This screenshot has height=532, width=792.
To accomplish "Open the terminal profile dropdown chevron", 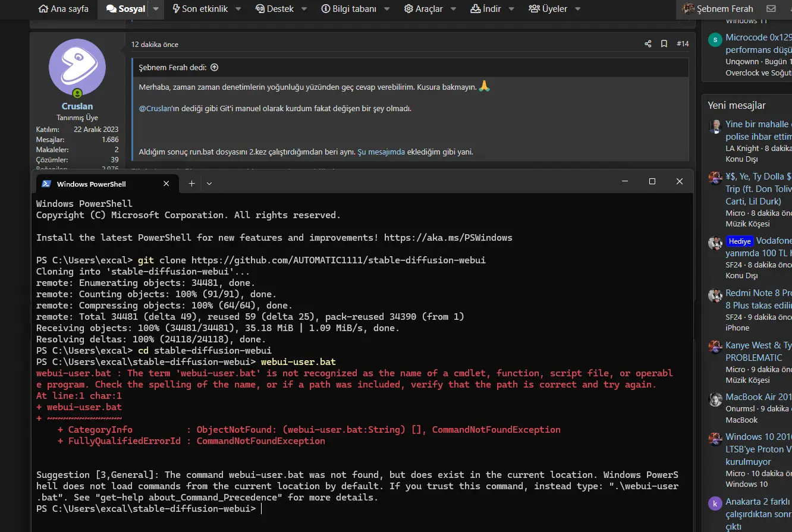I will 209,184.
